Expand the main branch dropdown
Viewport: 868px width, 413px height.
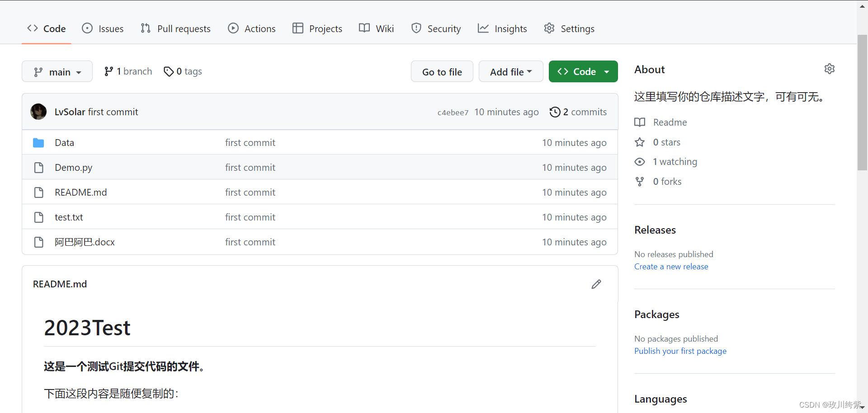pyautogui.click(x=57, y=71)
